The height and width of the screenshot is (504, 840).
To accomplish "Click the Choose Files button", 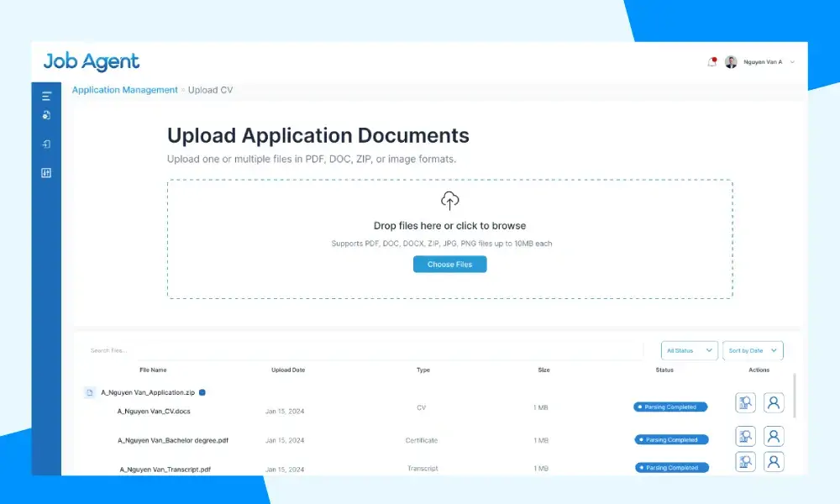I will coord(449,265).
